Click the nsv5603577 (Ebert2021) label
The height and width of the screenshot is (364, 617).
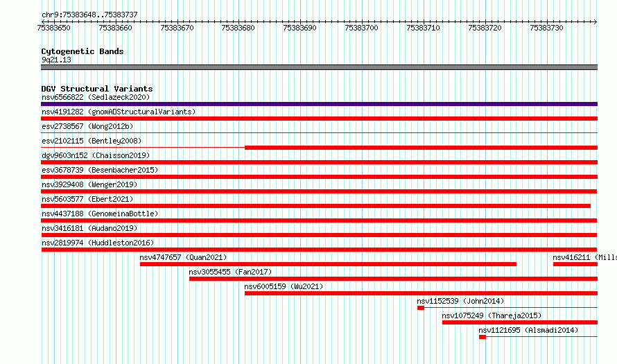tap(87, 199)
